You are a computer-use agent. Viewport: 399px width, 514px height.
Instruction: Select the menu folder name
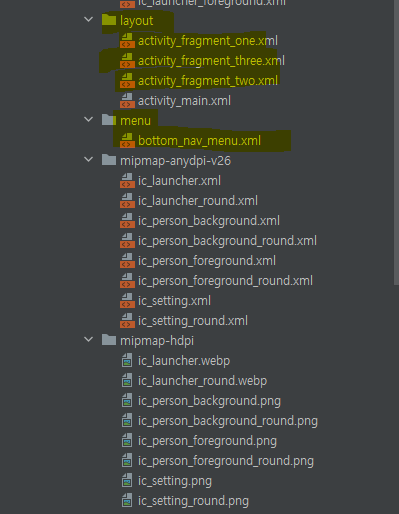pyautogui.click(x=135, y=121)
